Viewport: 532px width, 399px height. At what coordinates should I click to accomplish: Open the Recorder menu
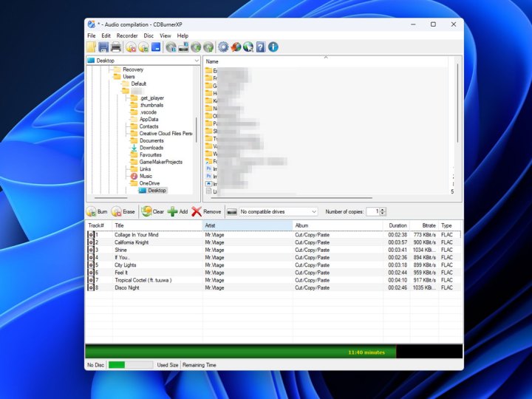127,35
